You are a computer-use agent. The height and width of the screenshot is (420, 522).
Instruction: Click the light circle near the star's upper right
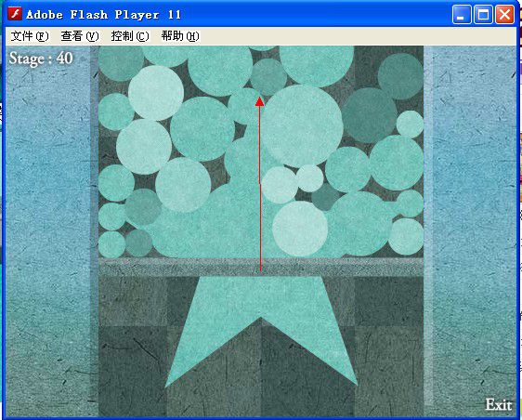click(x=300, y=229)
